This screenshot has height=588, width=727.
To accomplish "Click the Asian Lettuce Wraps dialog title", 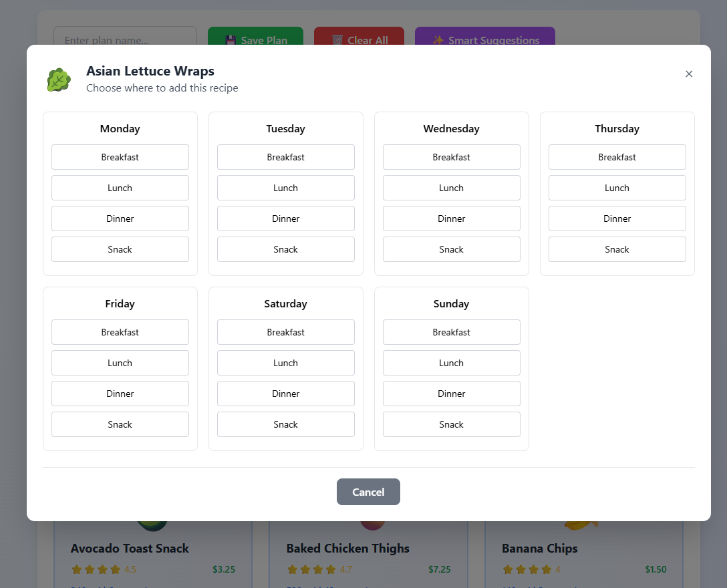I will tap(150, 71).
